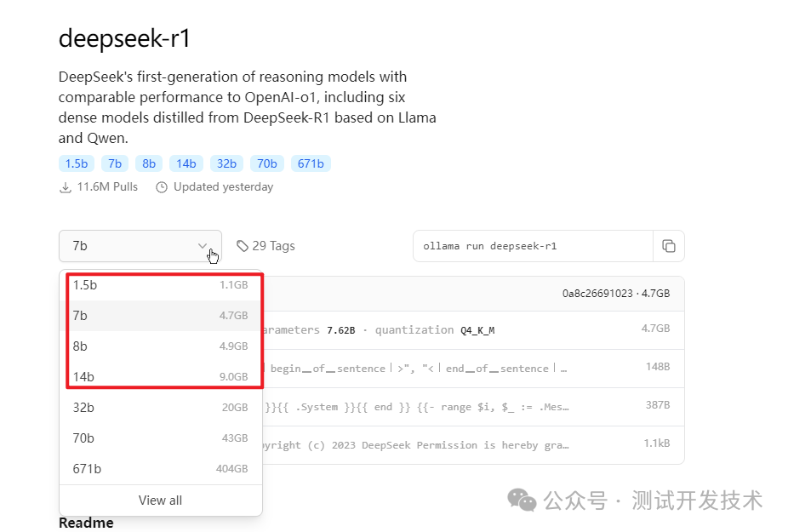Click the View all button
Image resolution: width=788 pixels, height=532 pixels.
160,501
